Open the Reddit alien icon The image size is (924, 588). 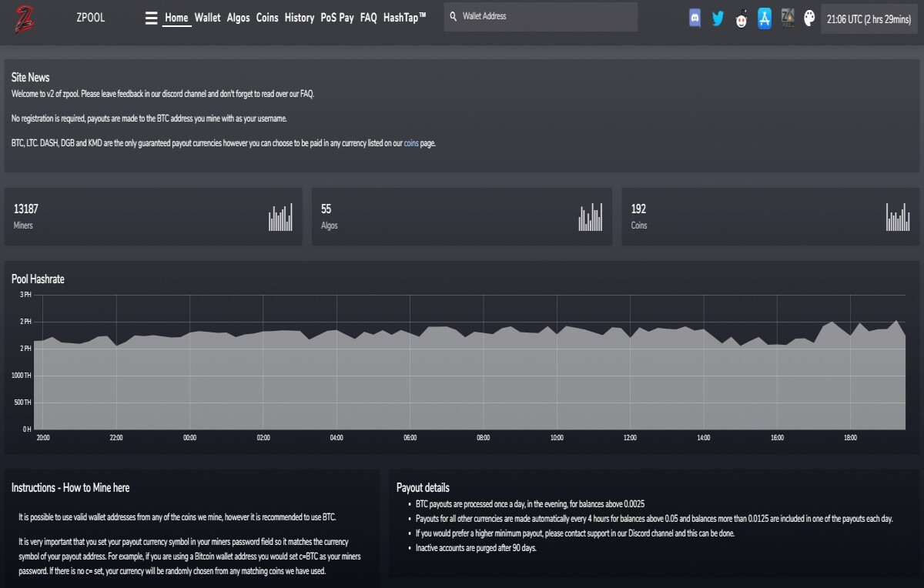(x=741, y=19)
